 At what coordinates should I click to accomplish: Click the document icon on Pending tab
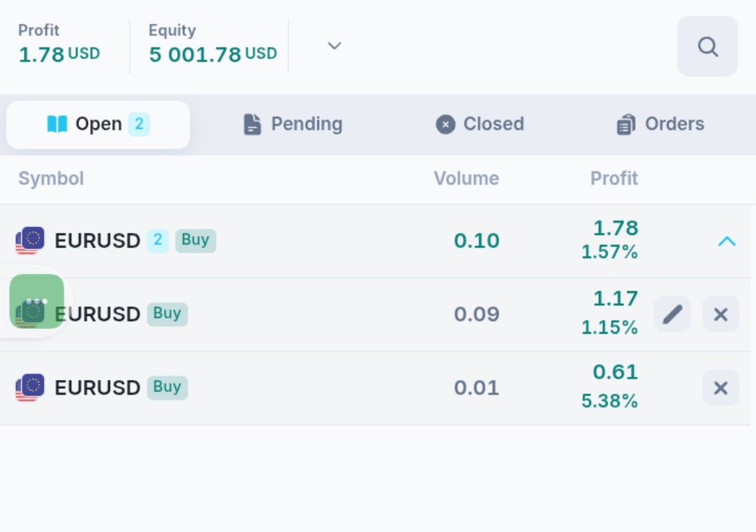[x=252, y=124]
